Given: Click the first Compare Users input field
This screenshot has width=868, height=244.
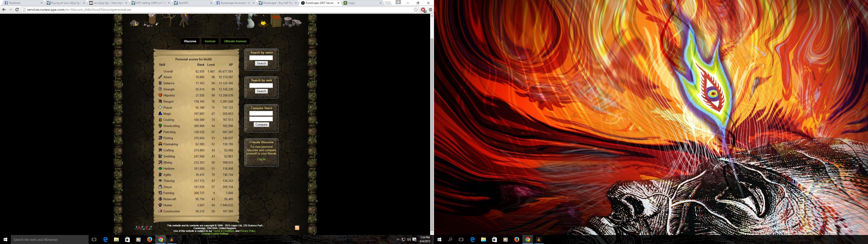Looking at the screenshot, I should coord(261,113).
